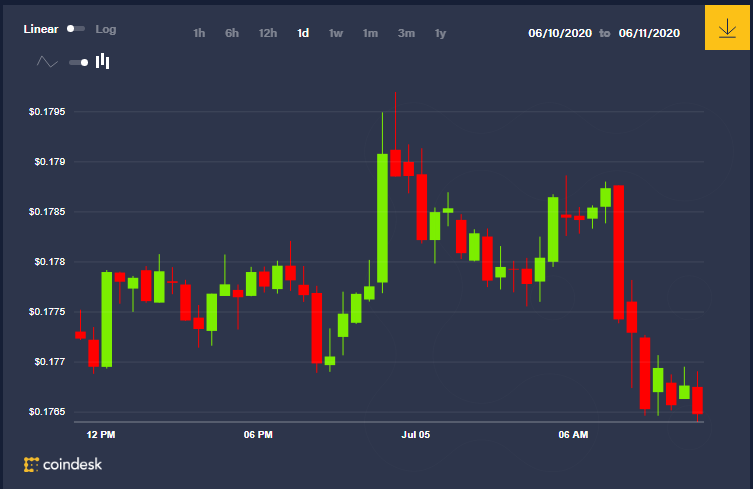Open the end date 06/11/2020 field
The height and width of the screenshot is (489, 753).
coord(649,33)
